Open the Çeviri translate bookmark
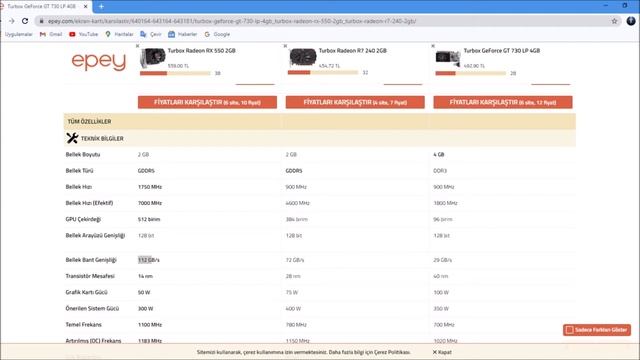This screenshot has width=640, height=360. click(x=151, y=34)
